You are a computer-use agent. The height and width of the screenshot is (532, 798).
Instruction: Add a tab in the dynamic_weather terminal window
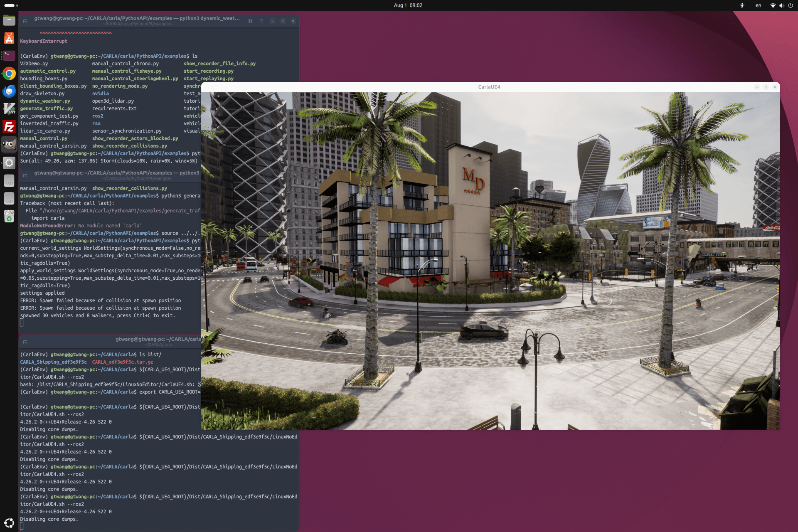tap(25, 21)
